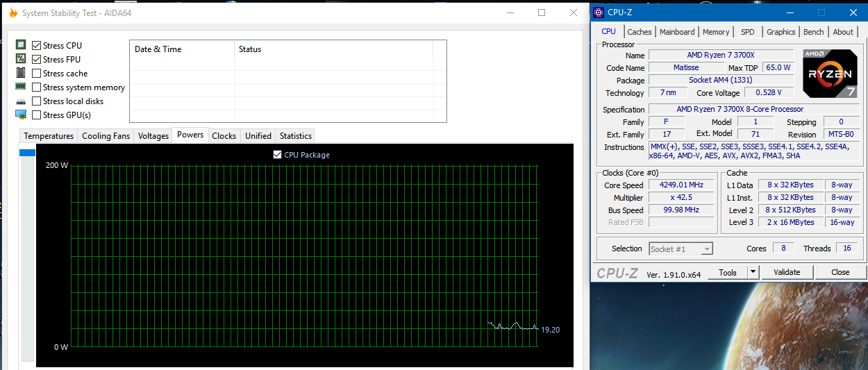Open the Unified tab
Image resolution: width=868 pixels, height=370 pixels.
click(258, 135)
